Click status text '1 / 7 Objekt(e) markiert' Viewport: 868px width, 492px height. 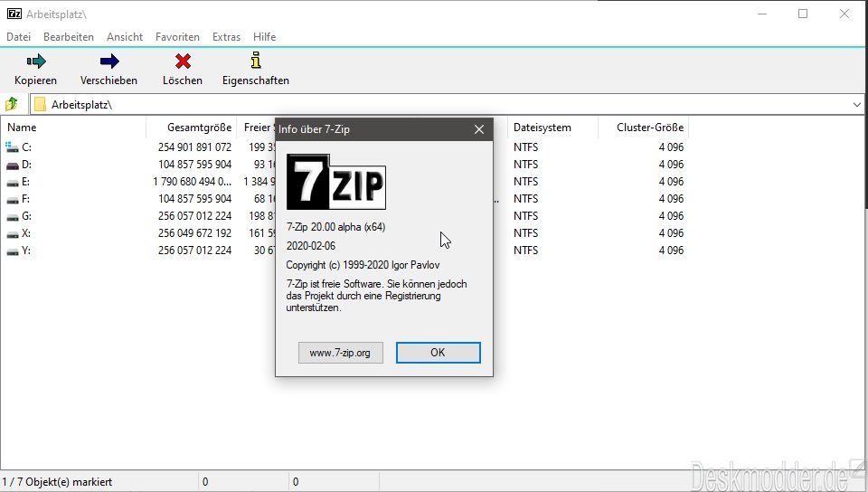(x=57, y=482)
